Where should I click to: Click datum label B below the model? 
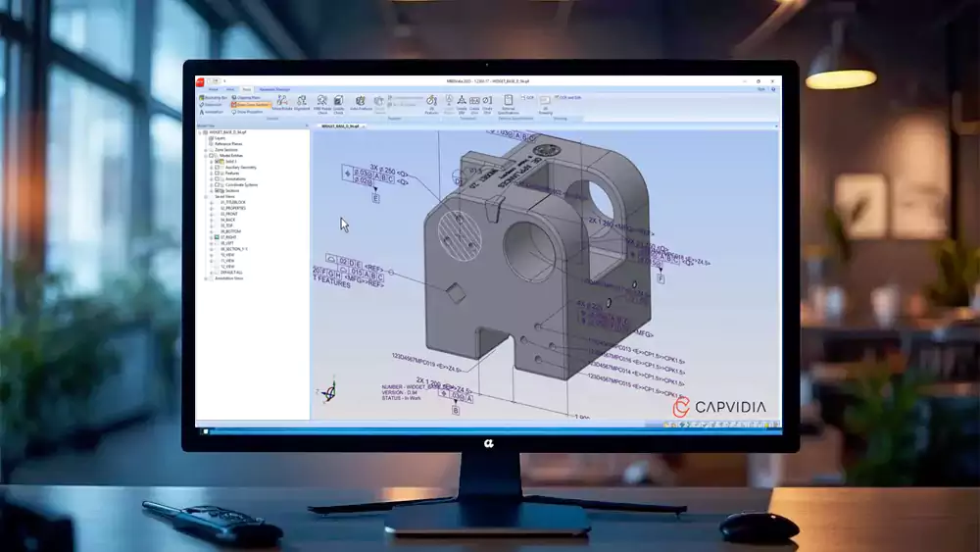pyautogui.click(x=456, y=411)
